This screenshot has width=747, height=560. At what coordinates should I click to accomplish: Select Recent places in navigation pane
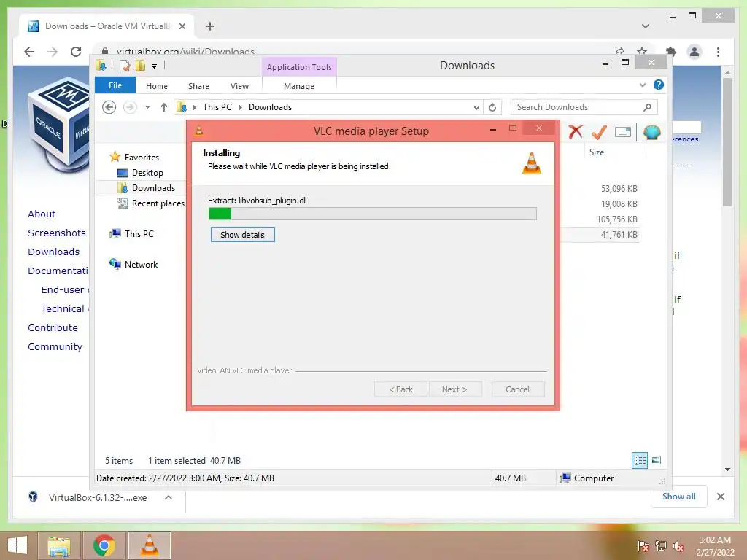click(158, 203)
